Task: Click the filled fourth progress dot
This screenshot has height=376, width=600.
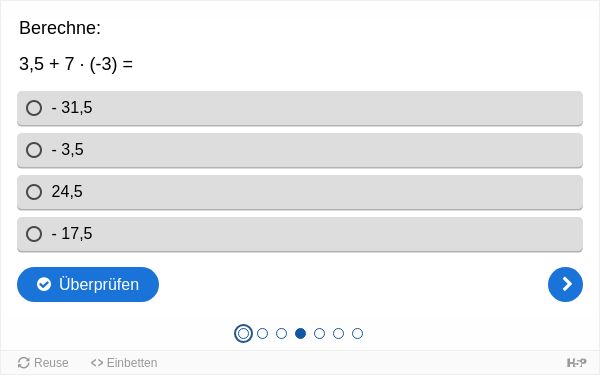Action: 300,334
